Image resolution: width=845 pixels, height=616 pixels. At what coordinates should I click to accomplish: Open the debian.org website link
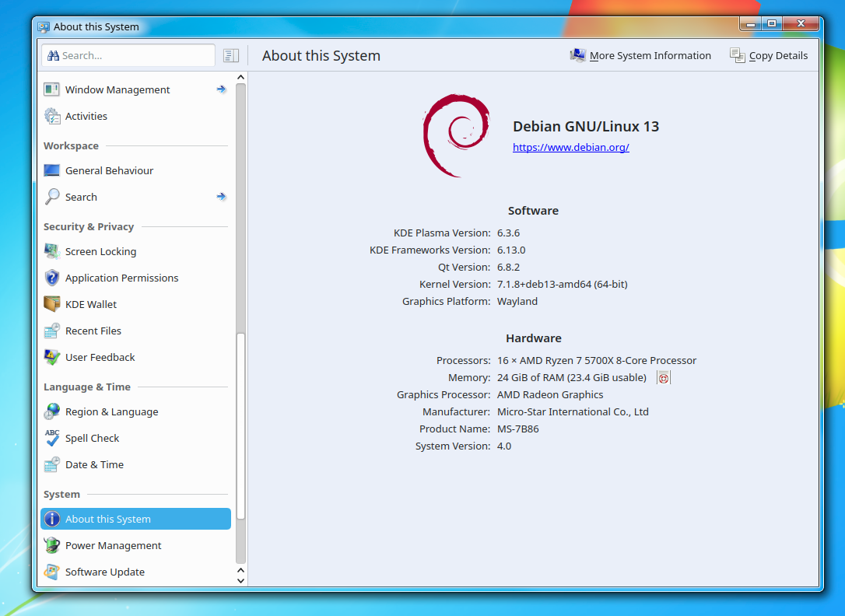click(570, 147)
